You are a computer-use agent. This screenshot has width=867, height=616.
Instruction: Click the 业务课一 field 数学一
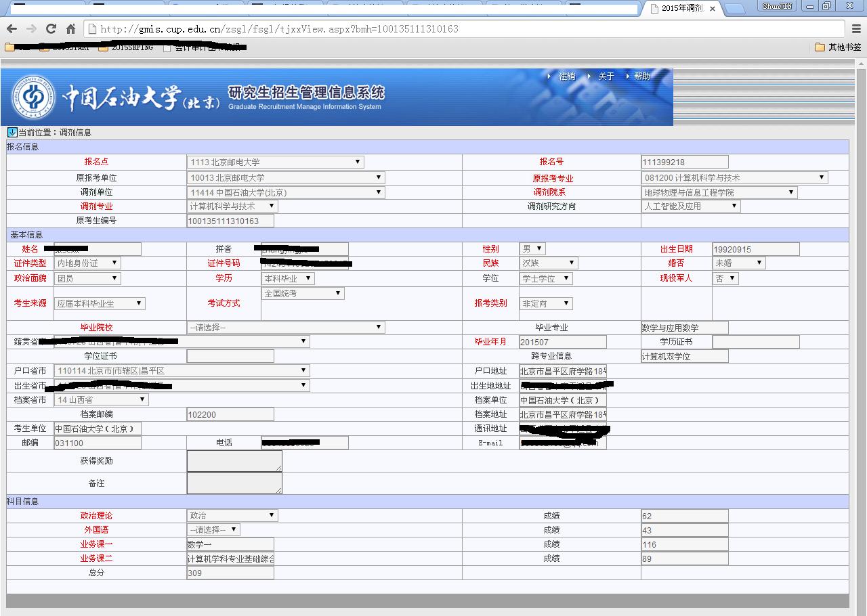(x=230, y=544)
